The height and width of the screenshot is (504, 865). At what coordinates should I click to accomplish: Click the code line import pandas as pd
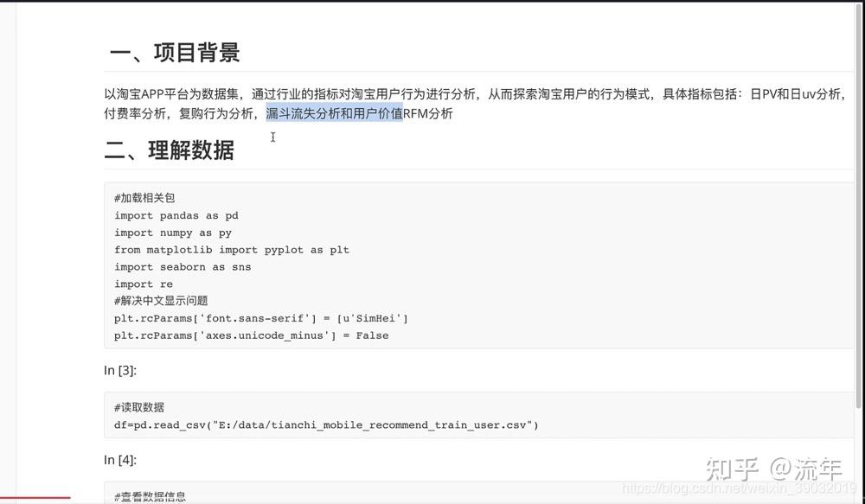point(176,215)
